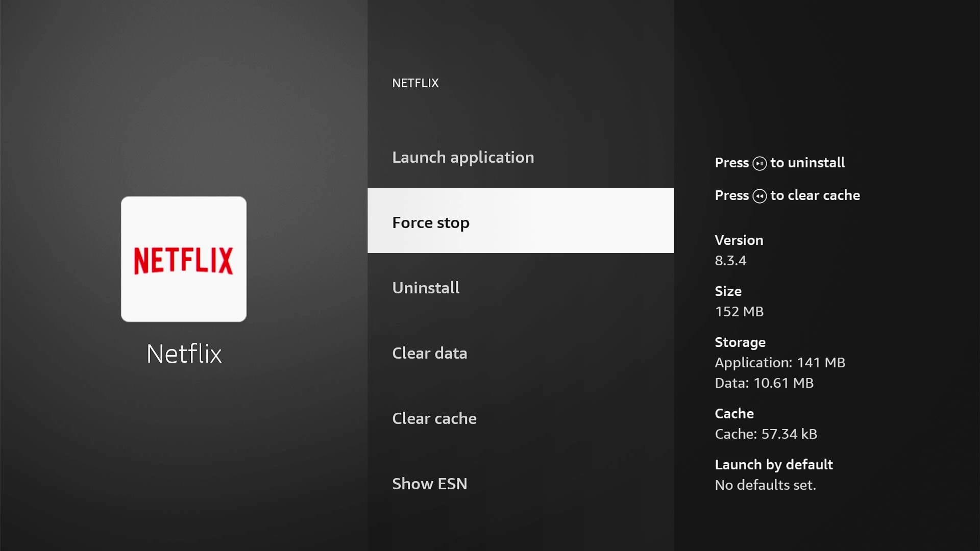980x551 pixels.
Task: Open the Clear data option
Action: [x=520, y=353]
